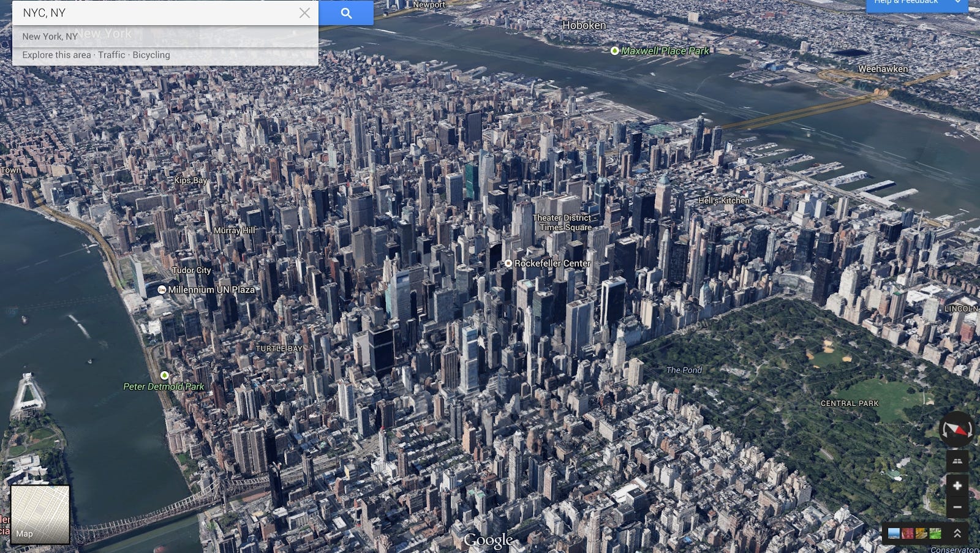
Task: Reset orientation using the compass needle
Action: (957, 429)
